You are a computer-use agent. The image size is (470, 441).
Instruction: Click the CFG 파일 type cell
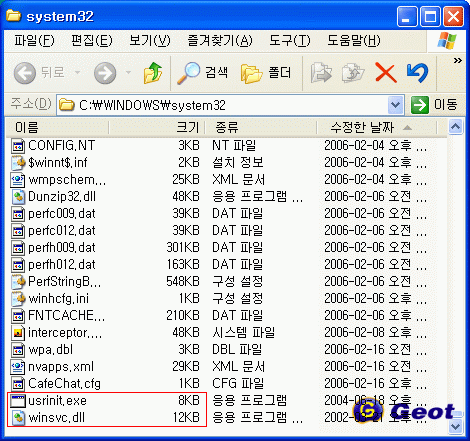point(238,384)
